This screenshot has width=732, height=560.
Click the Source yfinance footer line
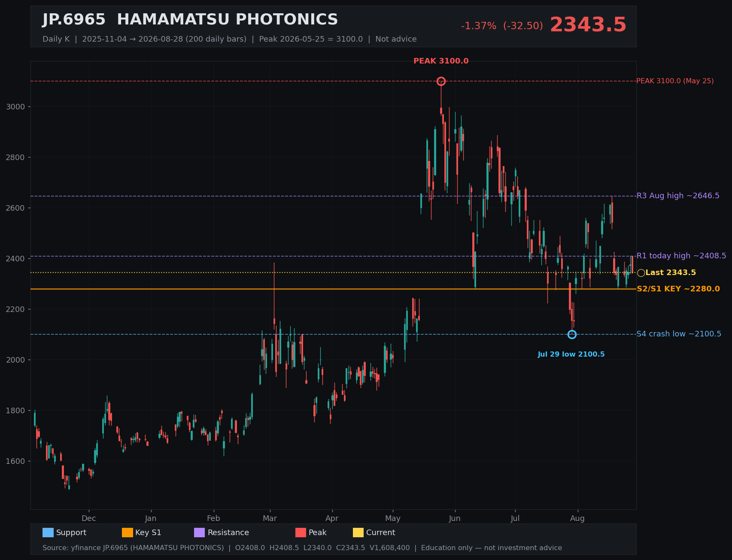pyautogui.click(x=302, y=548)
